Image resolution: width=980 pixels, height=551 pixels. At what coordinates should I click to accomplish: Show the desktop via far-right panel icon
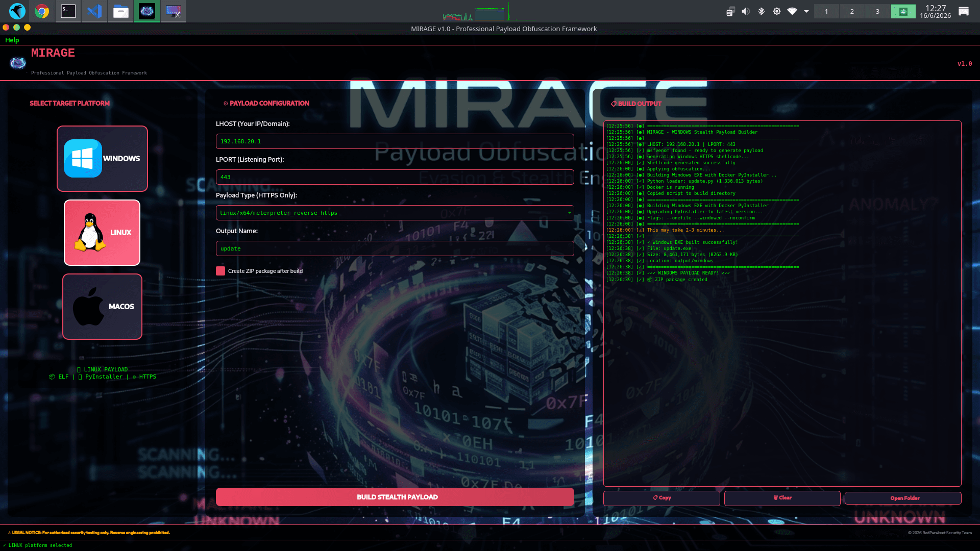coord(964,11)
